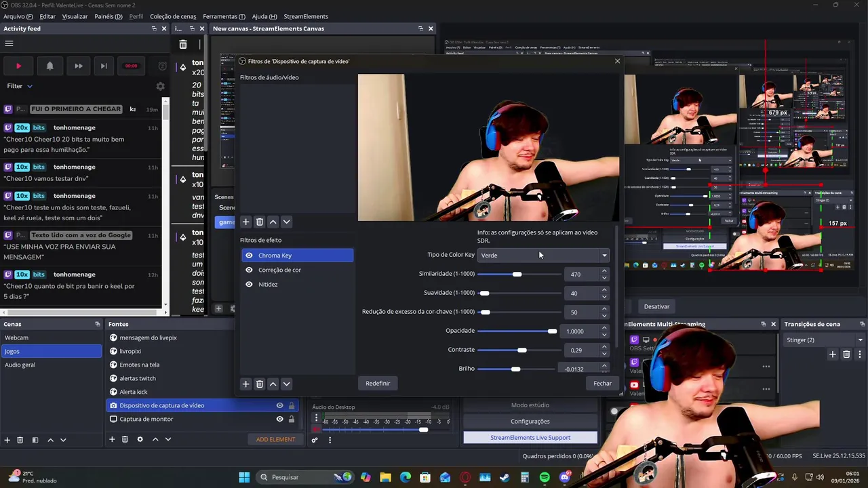
Task: Open Spotify from the taskbar
Action: coord(545,477)
